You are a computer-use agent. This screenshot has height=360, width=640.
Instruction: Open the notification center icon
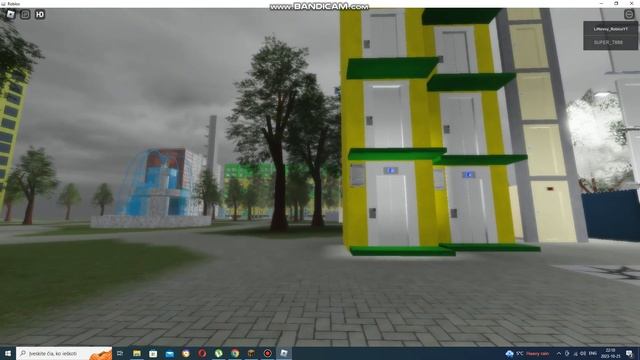pos(629,353)
